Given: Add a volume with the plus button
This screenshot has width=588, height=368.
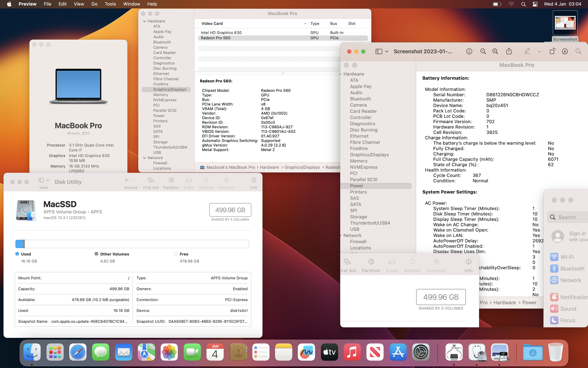Looking at the screenshot, I should (126, 180).
